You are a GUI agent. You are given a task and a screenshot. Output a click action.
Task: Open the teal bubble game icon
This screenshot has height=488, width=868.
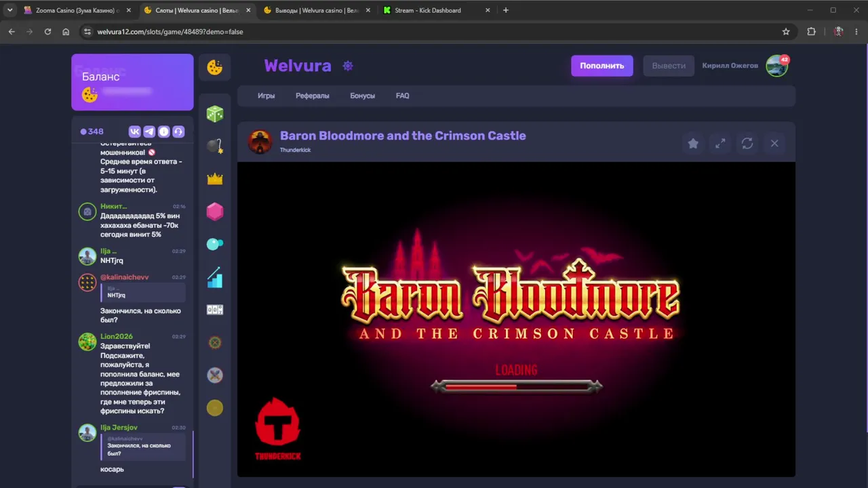[215, 244]
